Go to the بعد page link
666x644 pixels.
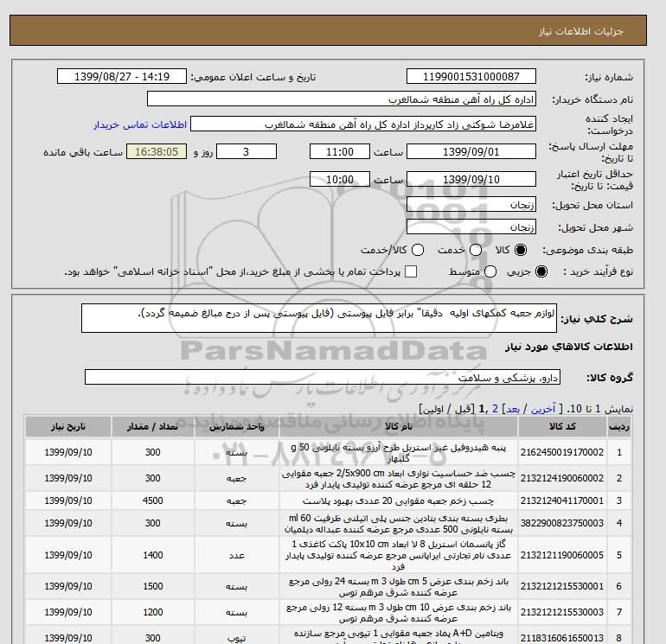[513, 409]
